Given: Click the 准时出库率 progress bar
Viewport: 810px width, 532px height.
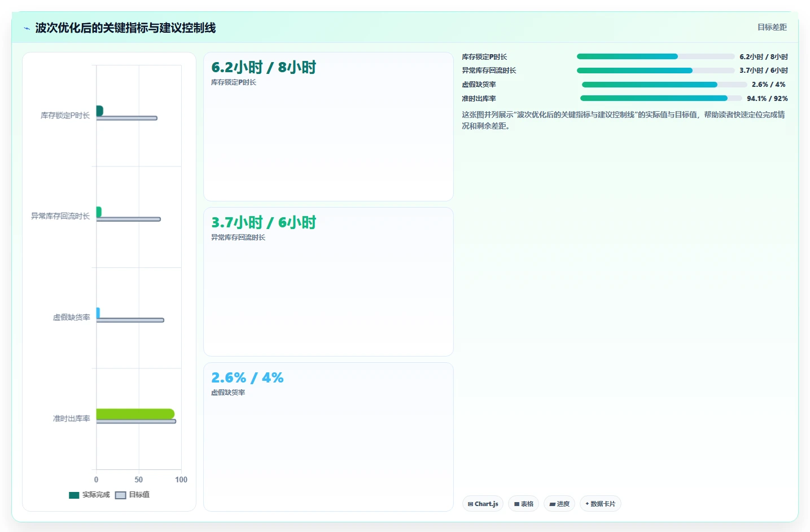Looking at the screenshot, I should pos(661,98).
